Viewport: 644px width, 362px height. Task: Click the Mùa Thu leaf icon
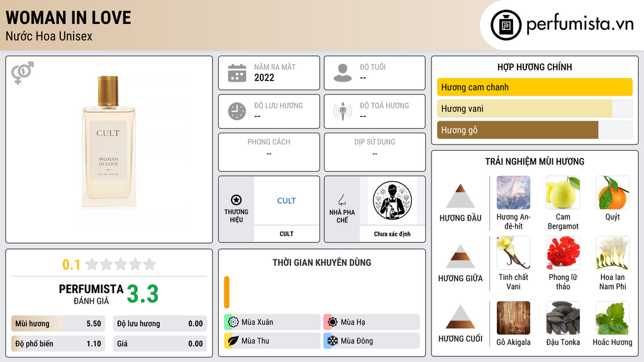(x=233, y=341)
